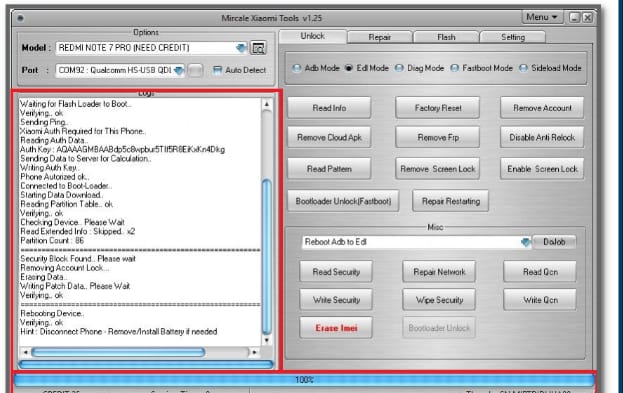This screenshot has height=393, width=623.
Task: Select Fastboot Mode radio button
Action: [455, 68]
